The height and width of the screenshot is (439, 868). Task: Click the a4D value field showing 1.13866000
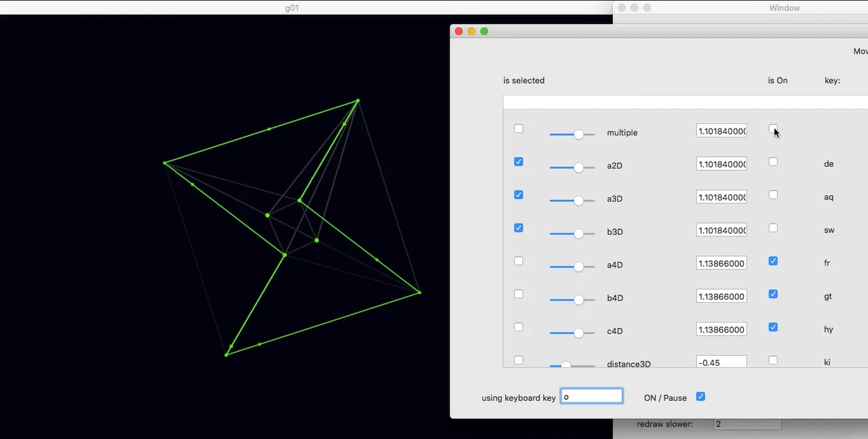pos(722,264)
